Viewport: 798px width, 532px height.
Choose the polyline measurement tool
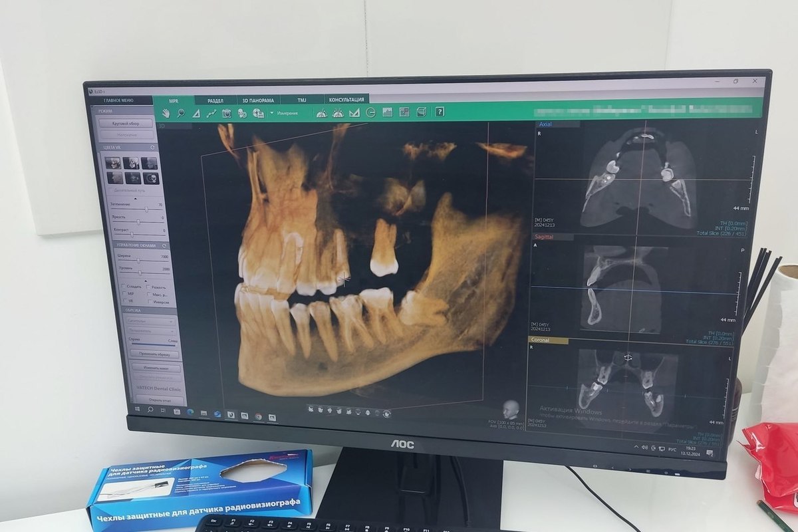pos(211,114)
